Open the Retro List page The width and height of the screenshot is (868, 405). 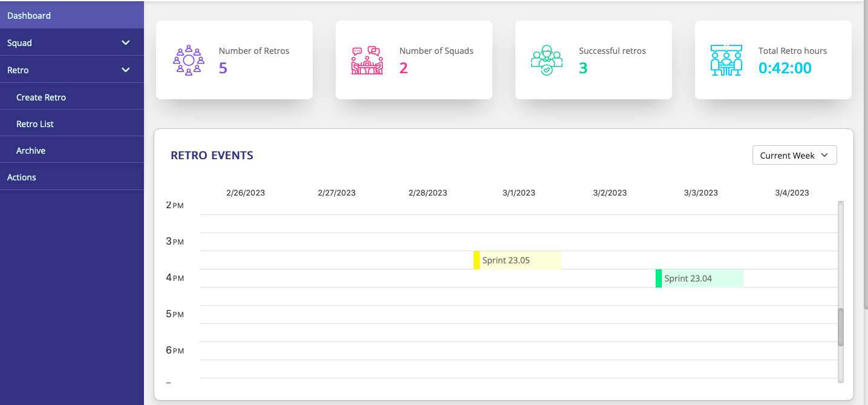click(x=35, y=123)
